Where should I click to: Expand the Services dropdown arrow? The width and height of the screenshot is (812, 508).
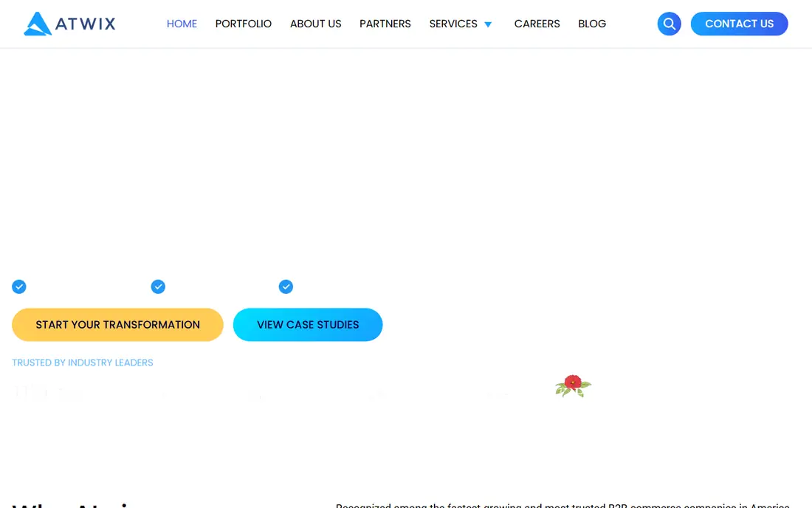(488, 24)
